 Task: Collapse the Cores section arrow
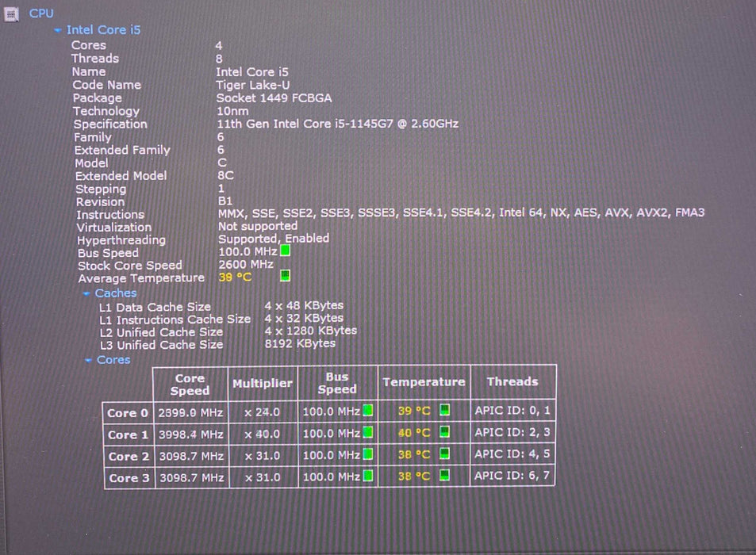[88, 361]
